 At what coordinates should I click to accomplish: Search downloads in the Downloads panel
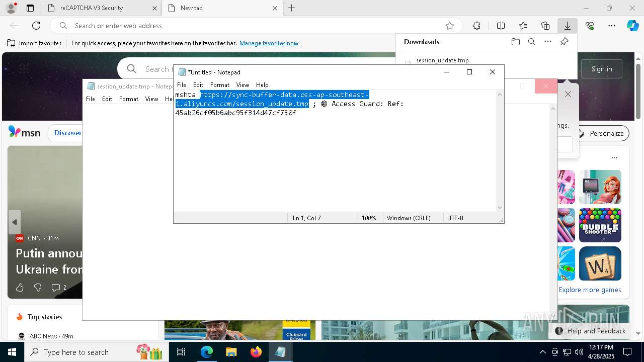click(532, 42)
